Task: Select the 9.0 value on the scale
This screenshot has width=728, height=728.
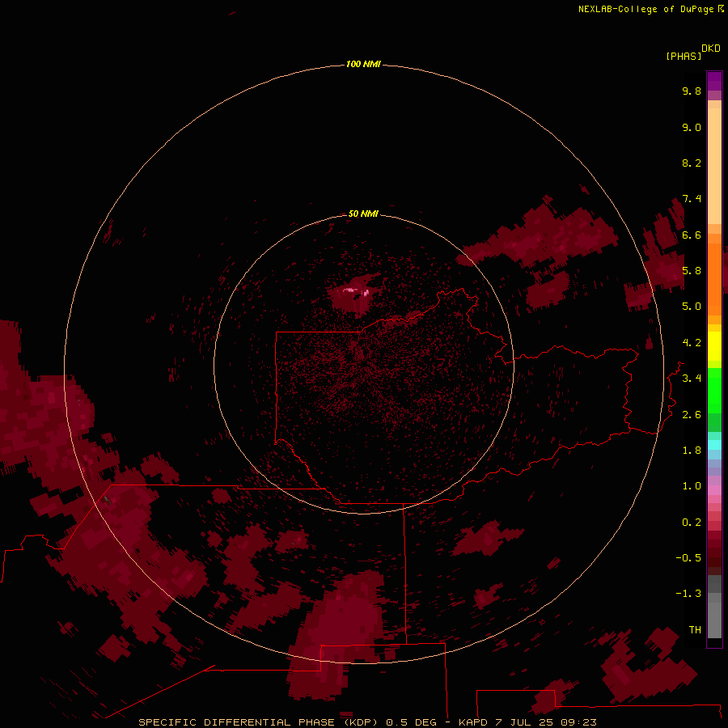Action: pyautogui.click(x=692, y=127)
